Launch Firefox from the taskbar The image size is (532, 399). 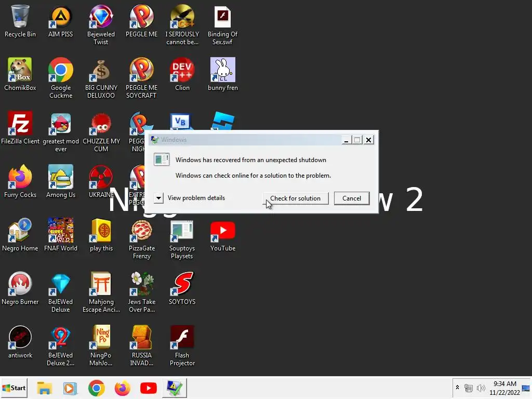click(123, 388)
